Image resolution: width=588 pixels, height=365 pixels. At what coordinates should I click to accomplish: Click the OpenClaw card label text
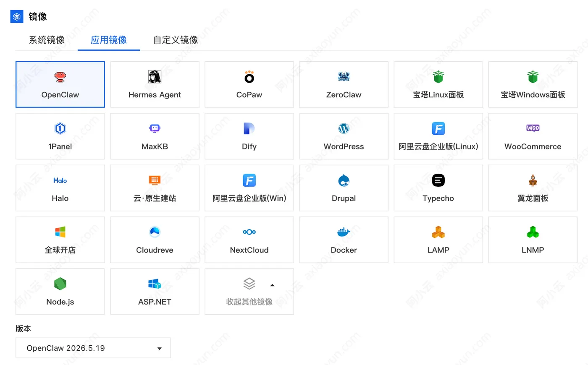(x=60, y=95)
